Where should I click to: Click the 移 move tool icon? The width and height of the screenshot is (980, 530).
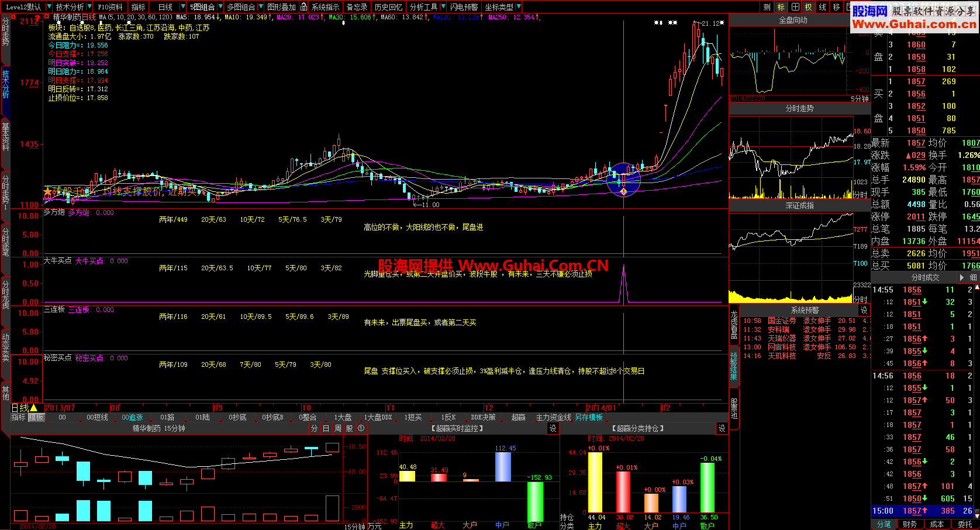pyautogui.click(x=836, y=7)
